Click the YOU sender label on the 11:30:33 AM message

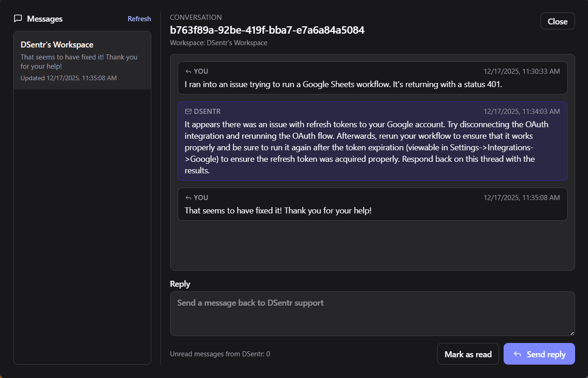coord(201,71)
